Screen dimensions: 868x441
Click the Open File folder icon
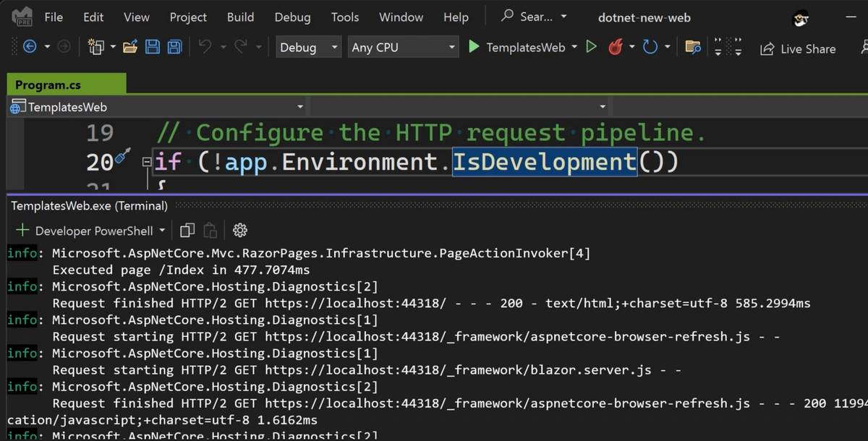(130, 47)
